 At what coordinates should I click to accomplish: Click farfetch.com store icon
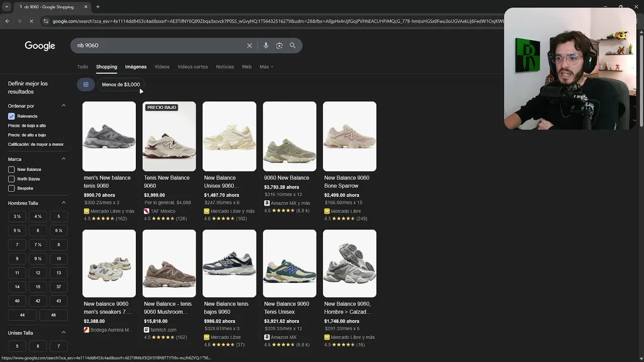coord(146,330)
